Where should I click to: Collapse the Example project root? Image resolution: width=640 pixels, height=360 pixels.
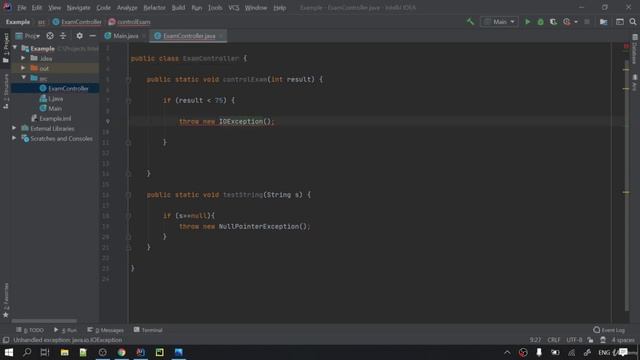pyautogui.click(x=15, y=48)
